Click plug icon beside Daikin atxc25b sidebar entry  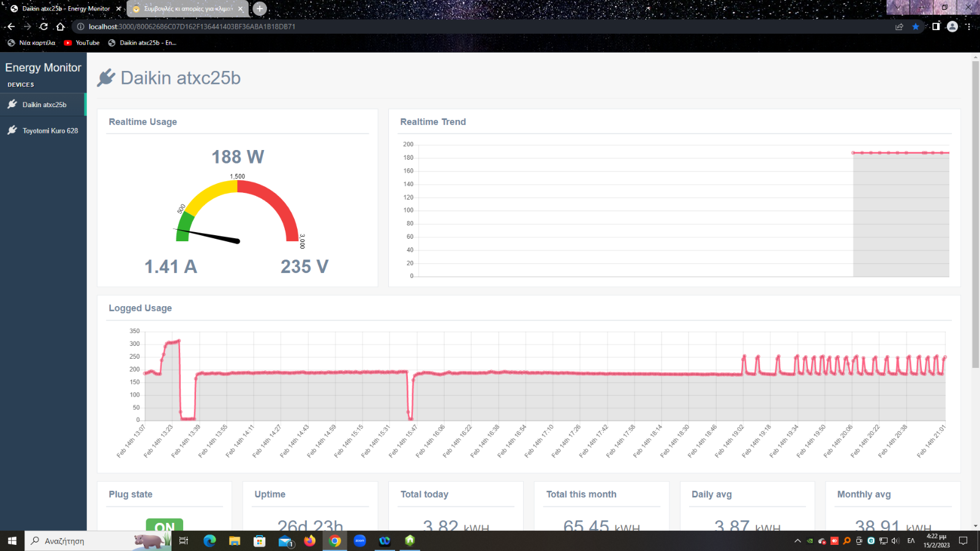(12, 104)
